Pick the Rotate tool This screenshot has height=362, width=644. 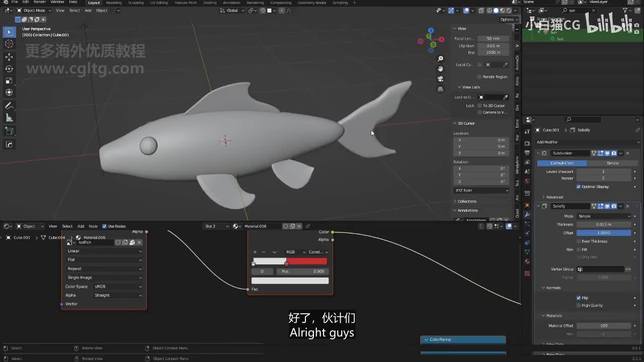point(9,69)
